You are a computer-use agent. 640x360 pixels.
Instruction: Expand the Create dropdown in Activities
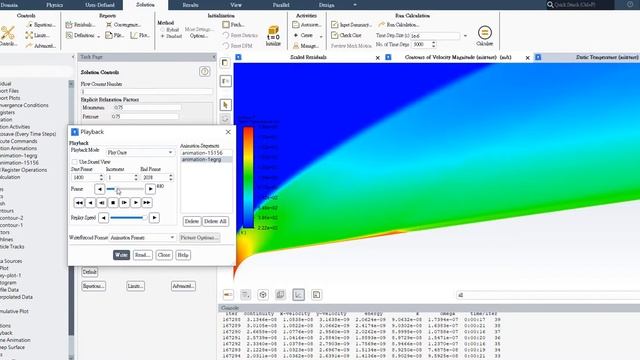321,36
